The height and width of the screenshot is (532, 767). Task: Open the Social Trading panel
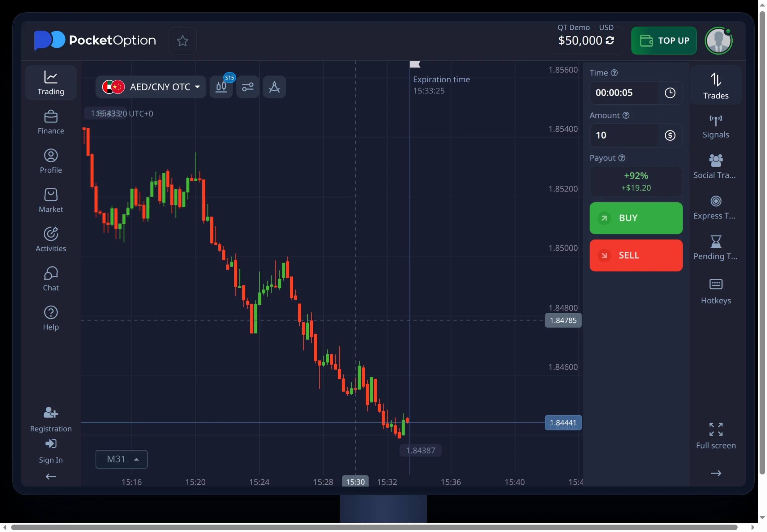pyautogui.click(x=716, y=167)
